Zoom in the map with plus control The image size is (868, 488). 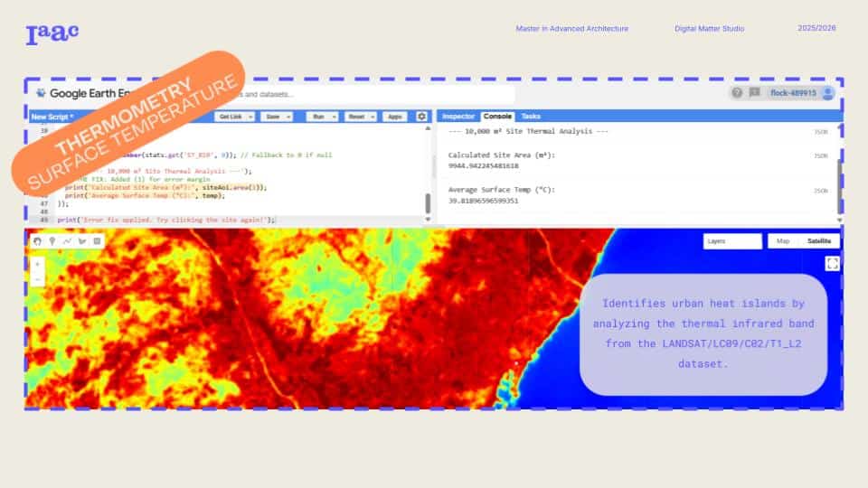(38, 265)
